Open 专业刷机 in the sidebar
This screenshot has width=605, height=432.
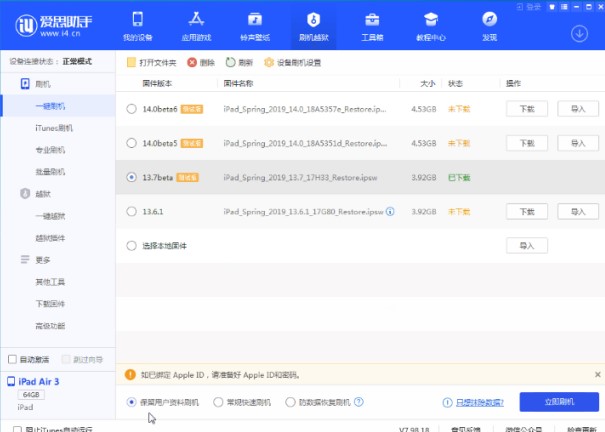[50, 150]
